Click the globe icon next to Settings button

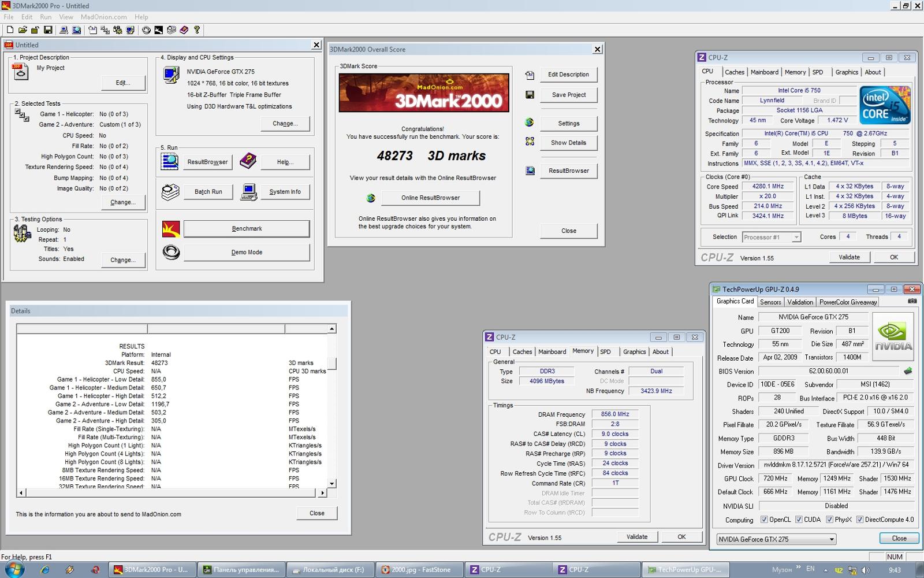[529, 123]
